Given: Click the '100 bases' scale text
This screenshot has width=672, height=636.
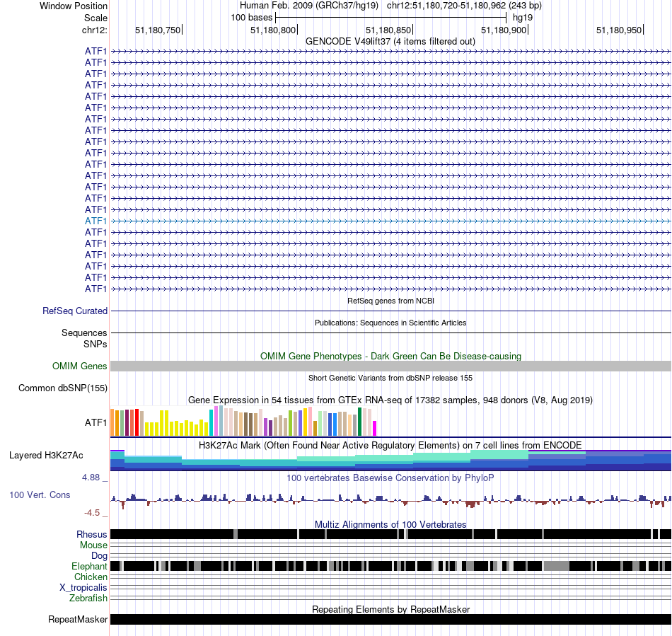Looking at the screenshot, I should 252,18.
